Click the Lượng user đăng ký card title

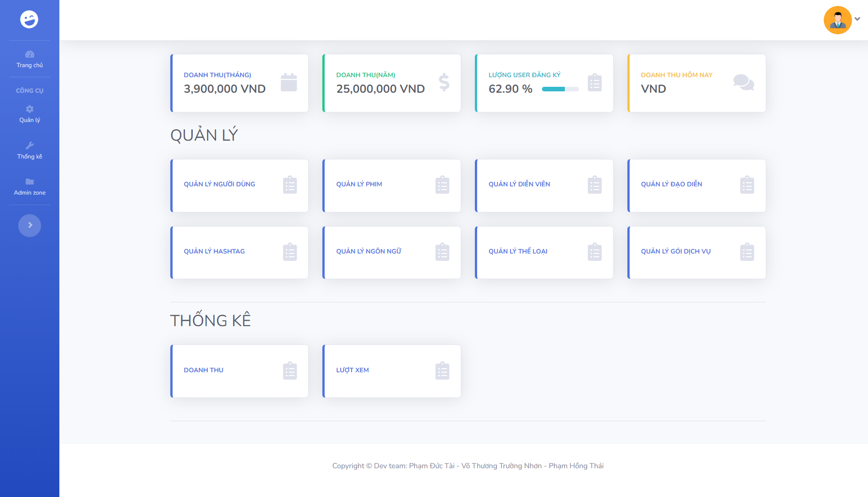[x=525, y=75]
